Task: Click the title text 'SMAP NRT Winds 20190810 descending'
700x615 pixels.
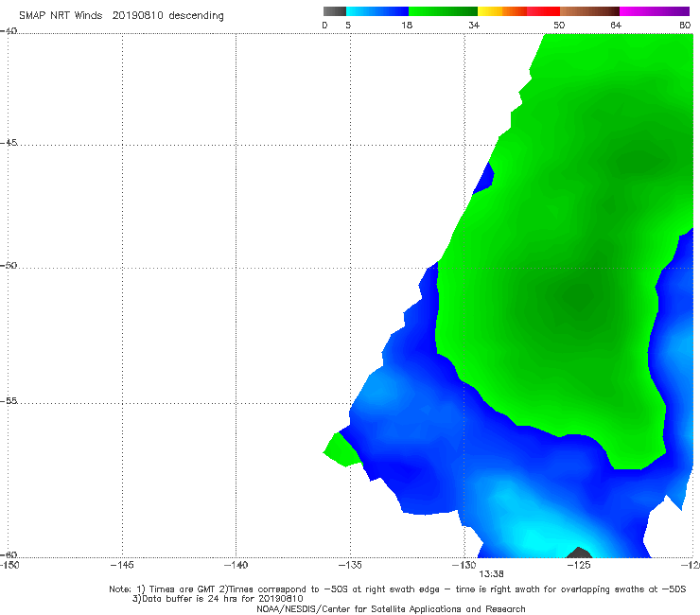Action: [121, 15]
